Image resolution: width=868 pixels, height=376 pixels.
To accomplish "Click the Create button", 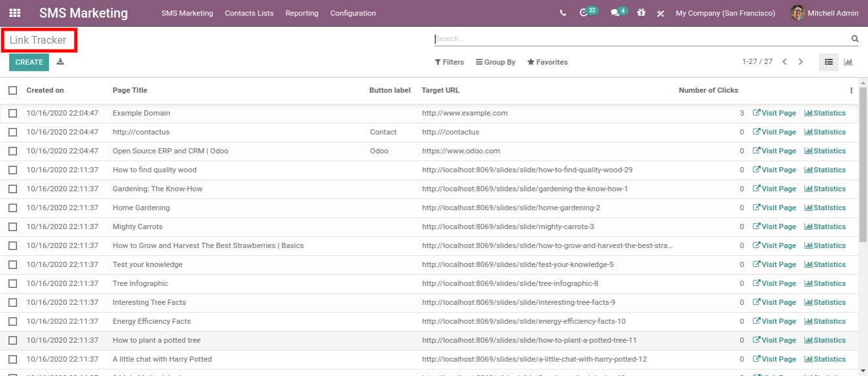I will (29, 62).
